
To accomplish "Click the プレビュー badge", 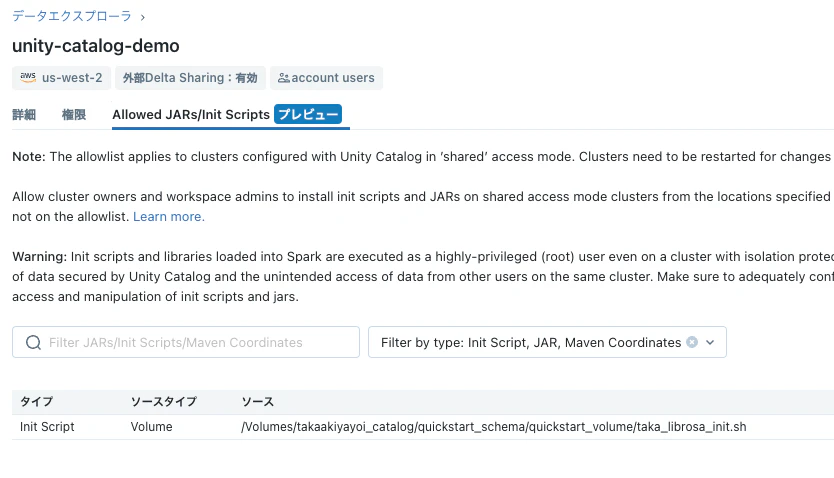I will tap(308, 114).
